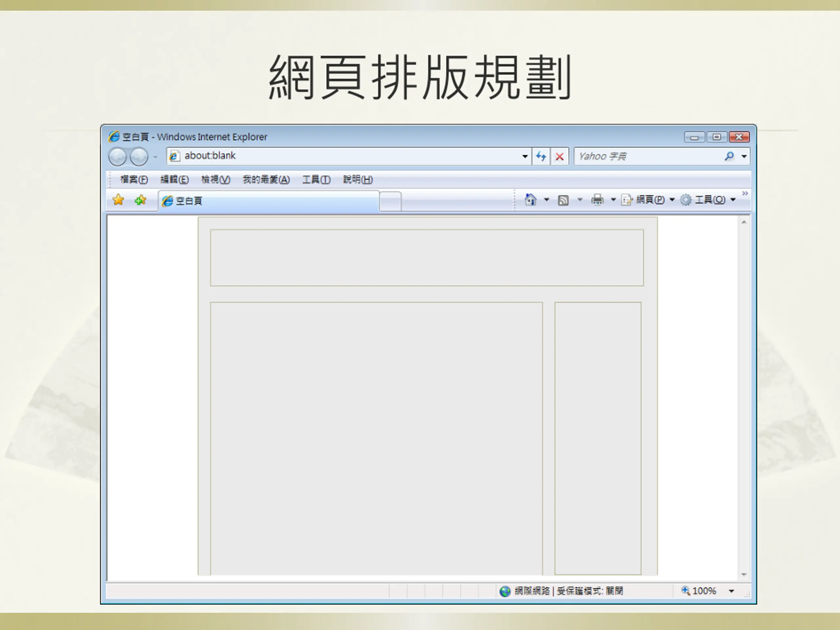Open the Favorites Center star
Screen dimensions: 840x630
[x=118, y=200]
